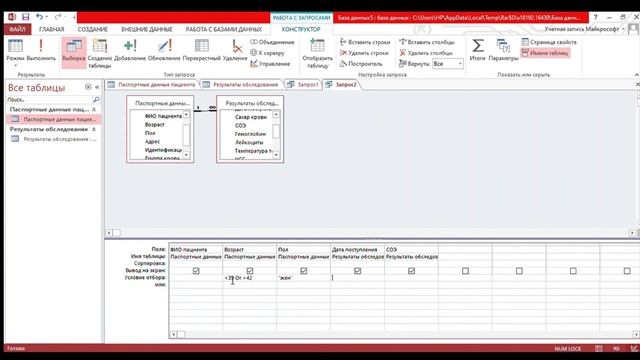Click Удалить столбцы
Screen dimensions: 640x360
coord(426,53)
